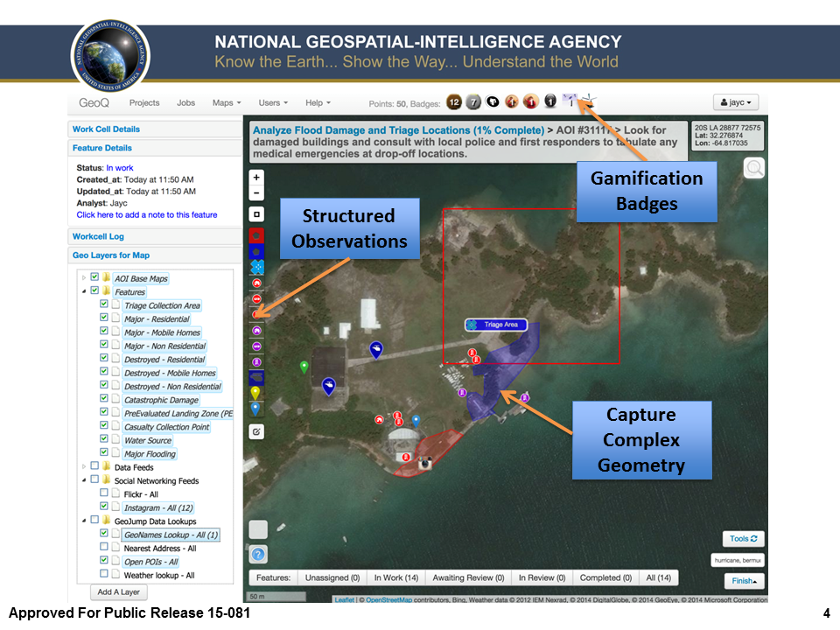Open the Help dropdown menu
The image size is (840, 630).
pos(318,103)
